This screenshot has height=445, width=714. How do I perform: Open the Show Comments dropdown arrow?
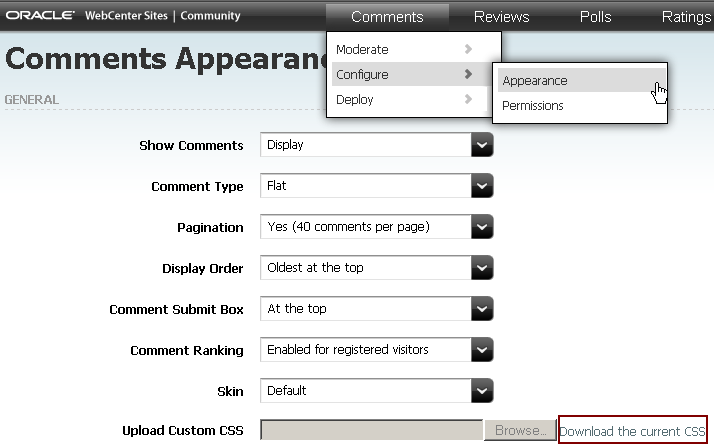[482, 145]
